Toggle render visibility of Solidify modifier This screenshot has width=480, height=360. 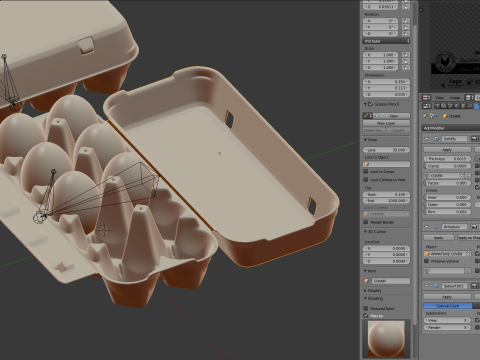(474, 138)
